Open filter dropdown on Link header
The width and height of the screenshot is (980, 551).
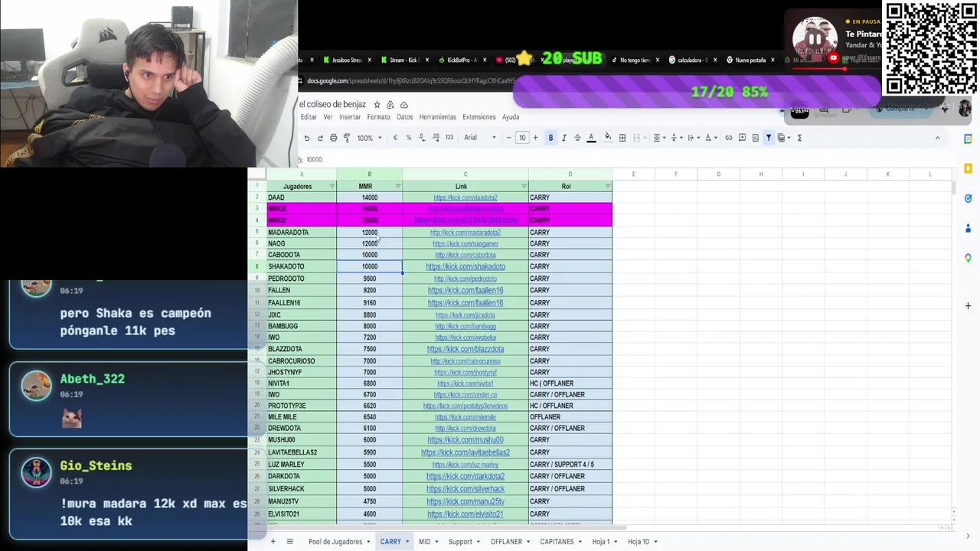(x=524, y=186)
